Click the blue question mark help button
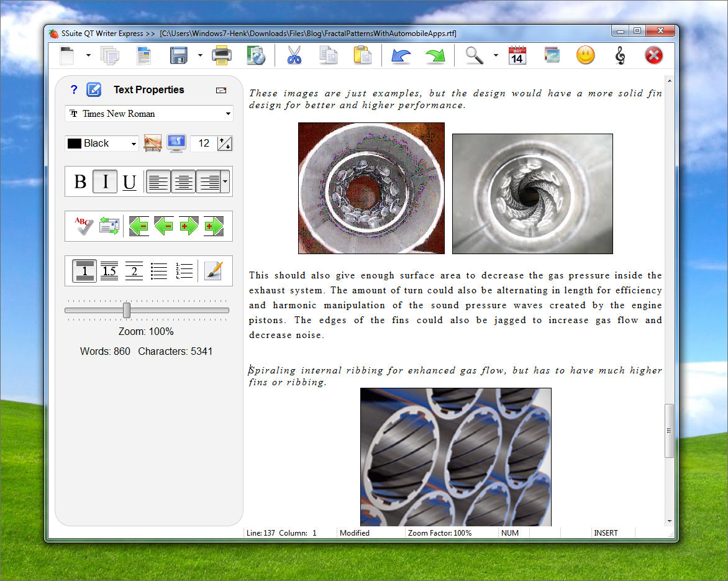728x581 pixels. (74, 90)
